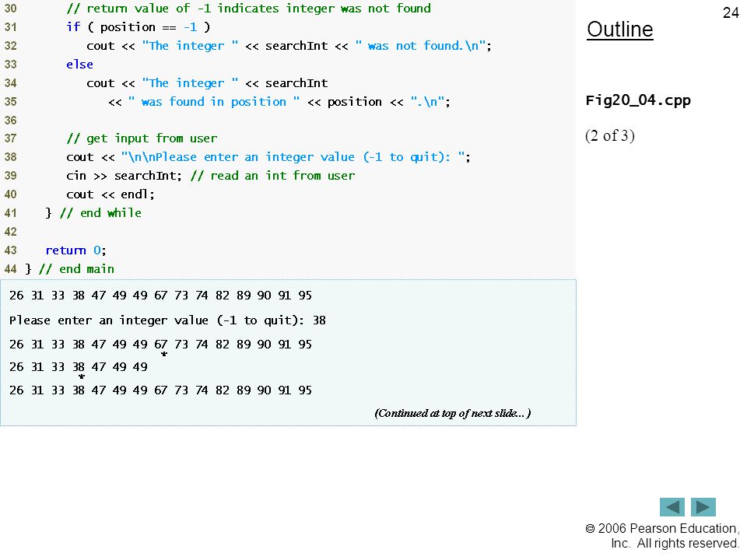
Task: Click slide number 24
Action: click(x=731, y=12)
